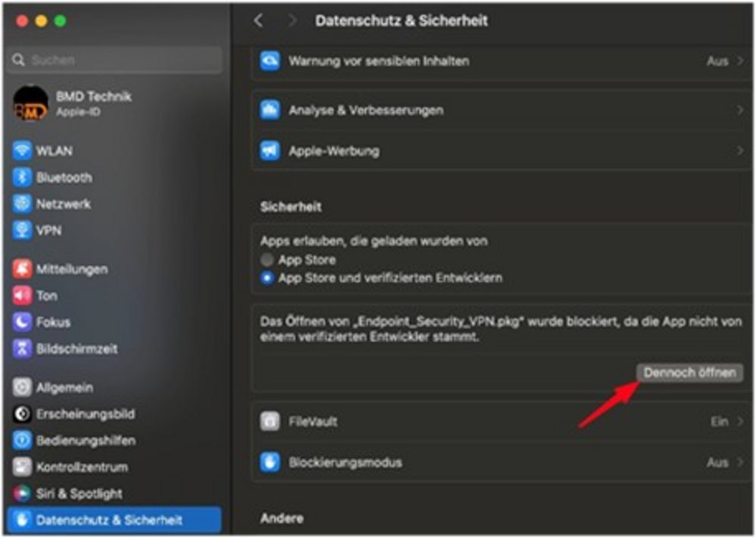Open the Mitteilungen bell icon
756x538 pixels.
click(x=22, y=269)
